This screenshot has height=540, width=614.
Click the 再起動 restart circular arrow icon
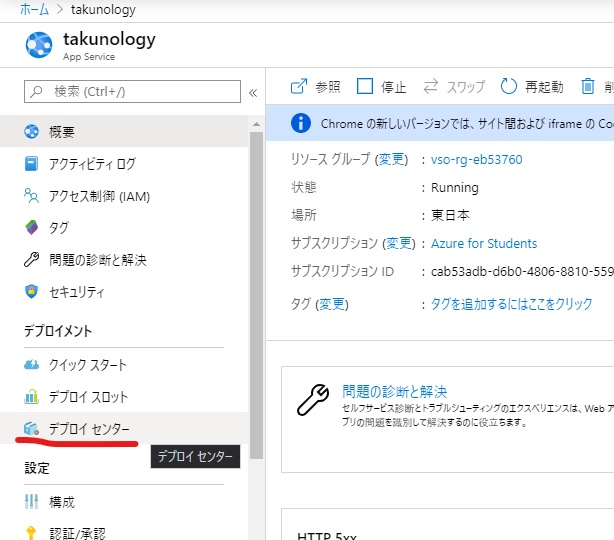point(509,86)
